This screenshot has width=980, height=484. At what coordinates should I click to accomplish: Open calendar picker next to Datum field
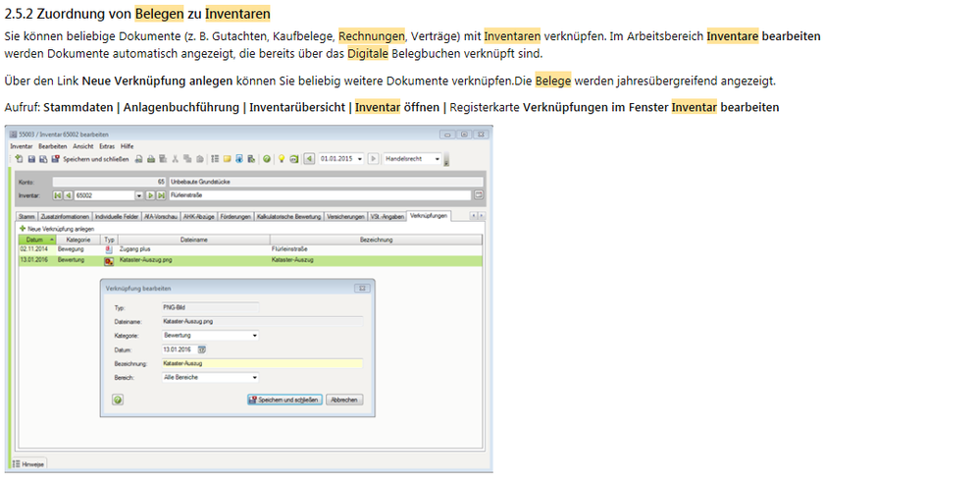202,349
